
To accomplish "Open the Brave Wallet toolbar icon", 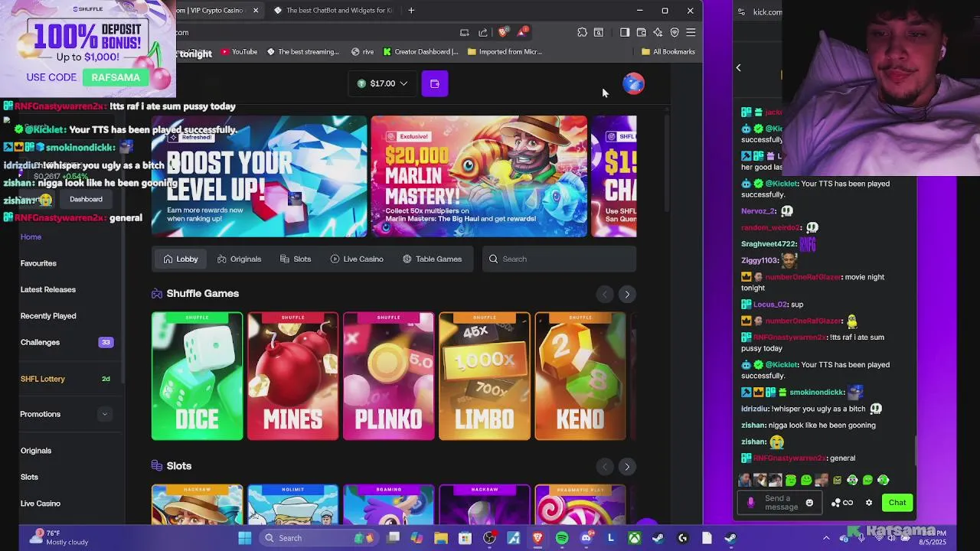I will click(642, 32).
